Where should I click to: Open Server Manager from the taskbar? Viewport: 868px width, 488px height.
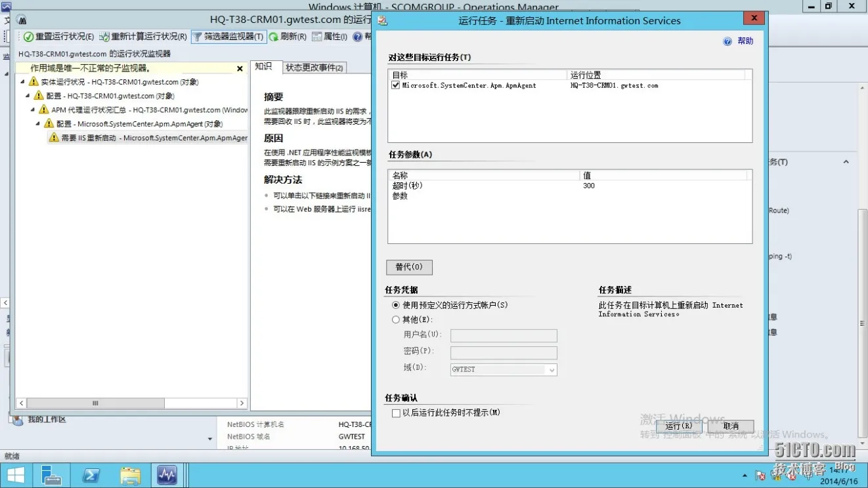(51, 476)
